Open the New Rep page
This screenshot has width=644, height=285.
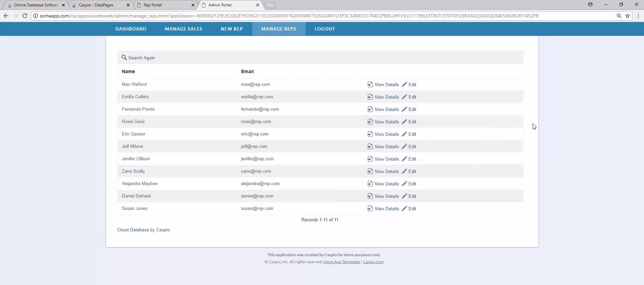pos(232,29)
